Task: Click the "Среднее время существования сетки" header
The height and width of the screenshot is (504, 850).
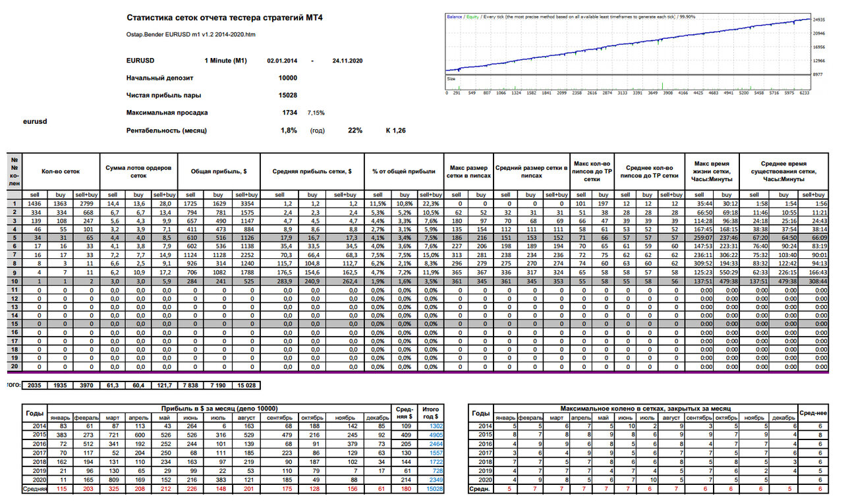Action: tap(783, 171)
